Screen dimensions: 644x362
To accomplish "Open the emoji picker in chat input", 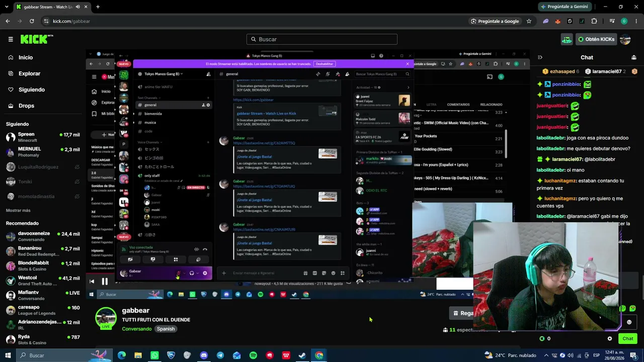I will pyautogui.click(x=629, y=322).
